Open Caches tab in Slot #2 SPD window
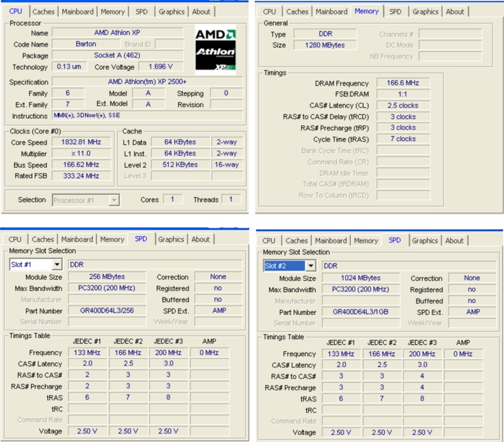 point(296,241)
